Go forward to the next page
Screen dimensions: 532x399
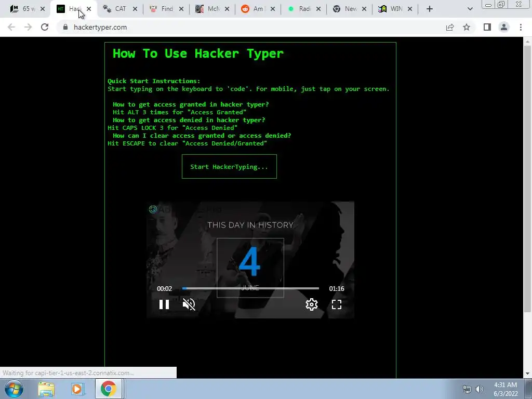tap(28, 27)
